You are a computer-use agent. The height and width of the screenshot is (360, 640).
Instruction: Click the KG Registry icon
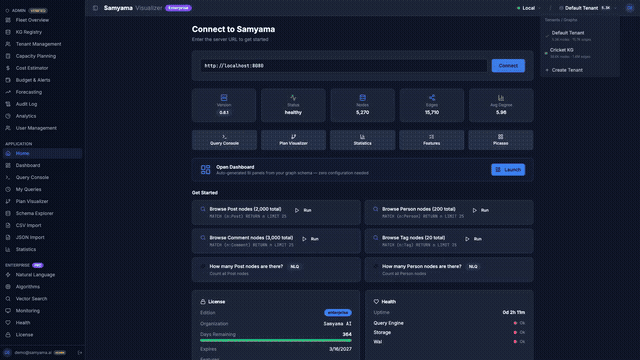click(x=8, y=32)
